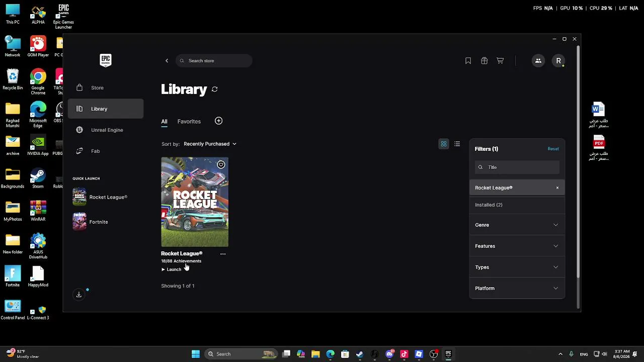This screenshot has height=362, width=644.
Task: Click the "Showing 1 of 1" count text
Action: [178, 286]
